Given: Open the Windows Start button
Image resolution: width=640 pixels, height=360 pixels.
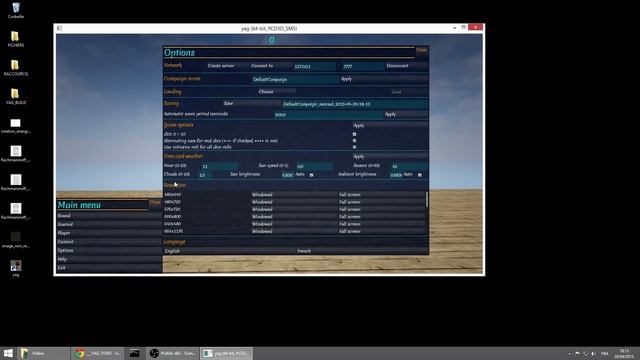Looking at the screenshot, I should click(x=8, y=353).
